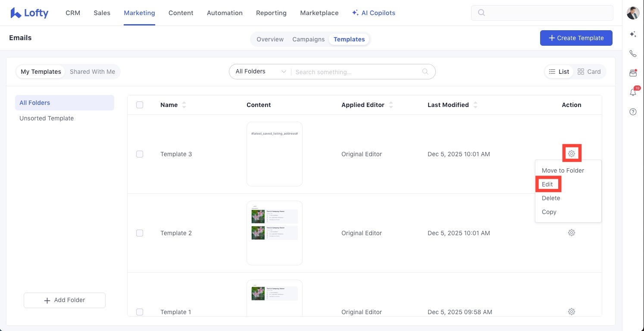
Task: Switch to the Campaigns tab
Action: 308,39
